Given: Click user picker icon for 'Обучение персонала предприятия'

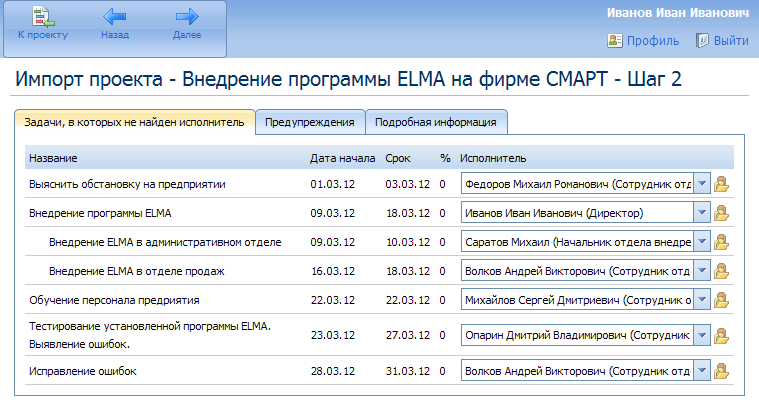Looking at the screenshot, I should [x=721, y=300].
